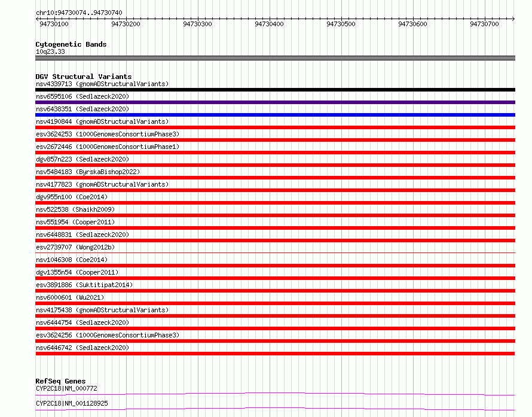This screenshot has height=417, width=532.
Task: Click the red bar for nsv4190844
Action: click(x=275, y=127)
